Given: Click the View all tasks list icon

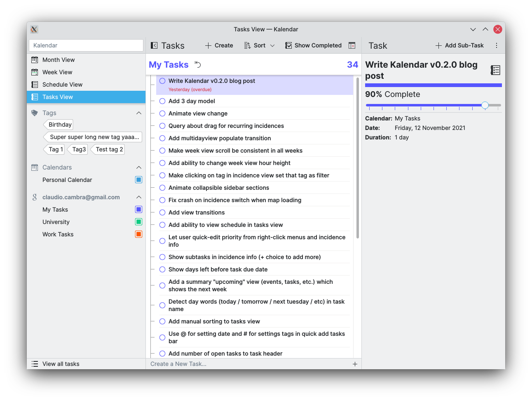Looking at the screenshot, I should [35, 364].
